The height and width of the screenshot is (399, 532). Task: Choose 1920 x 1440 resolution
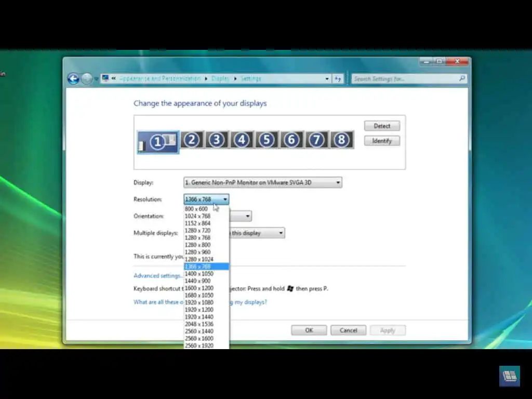[206, 317]
